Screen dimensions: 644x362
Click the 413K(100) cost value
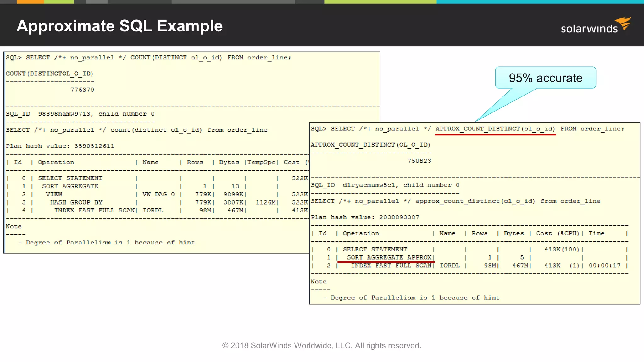click(562, 250)
